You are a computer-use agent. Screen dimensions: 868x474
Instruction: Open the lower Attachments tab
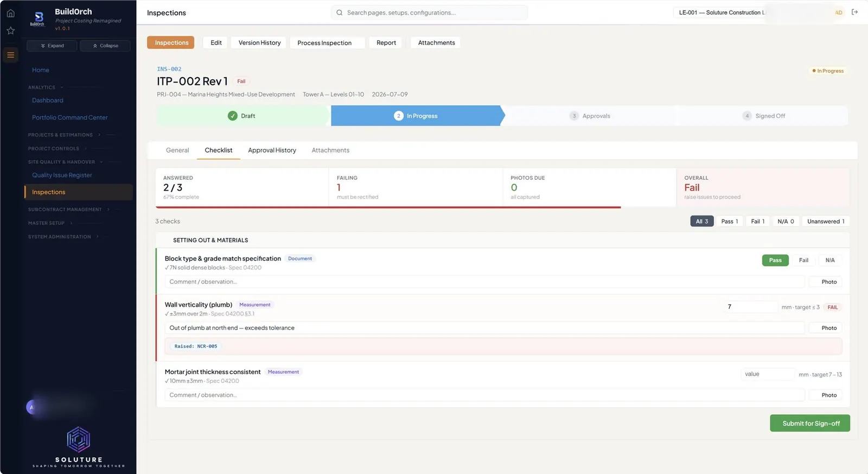pos(330,150)
